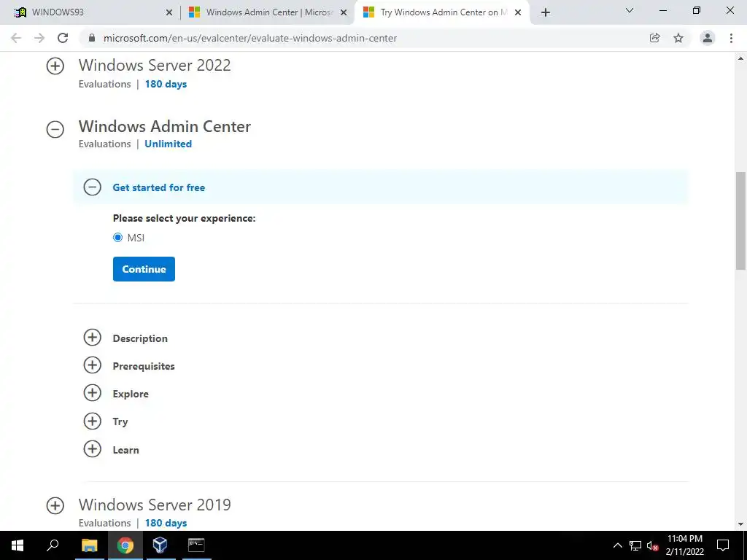Viewport: 747px width, 560px height.
Task: Share this page from address bar
Action: [654, 38]
